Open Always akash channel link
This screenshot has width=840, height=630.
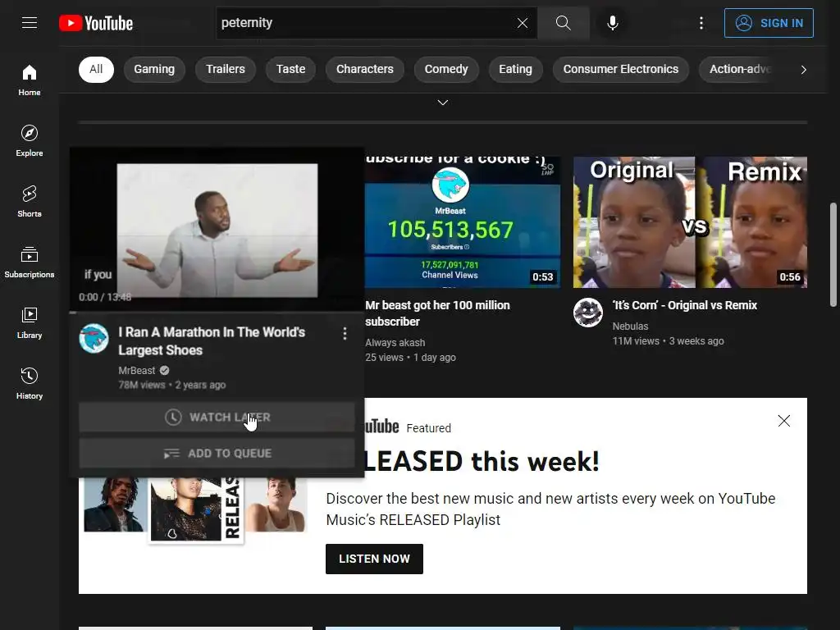(x=395, y=342)
